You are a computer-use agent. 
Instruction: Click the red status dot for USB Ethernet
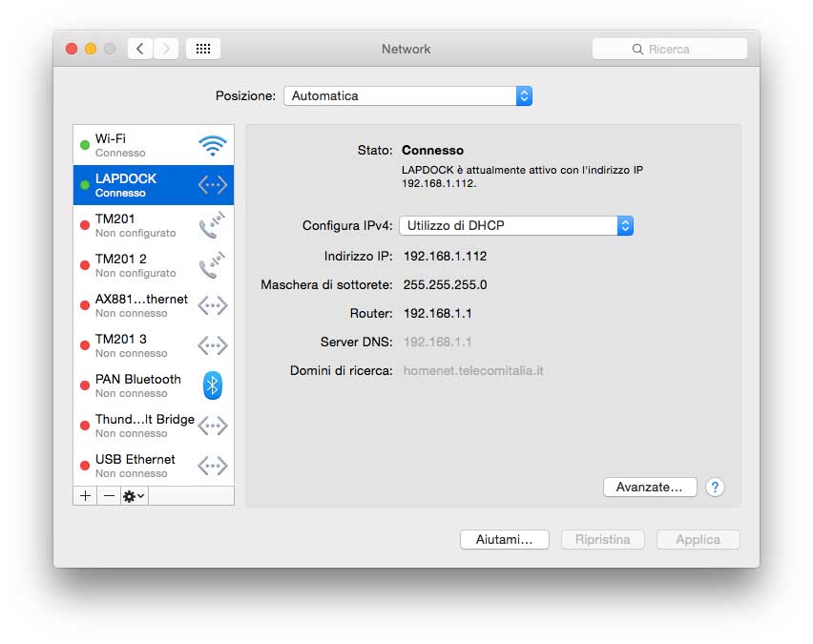tap(85, 466)
